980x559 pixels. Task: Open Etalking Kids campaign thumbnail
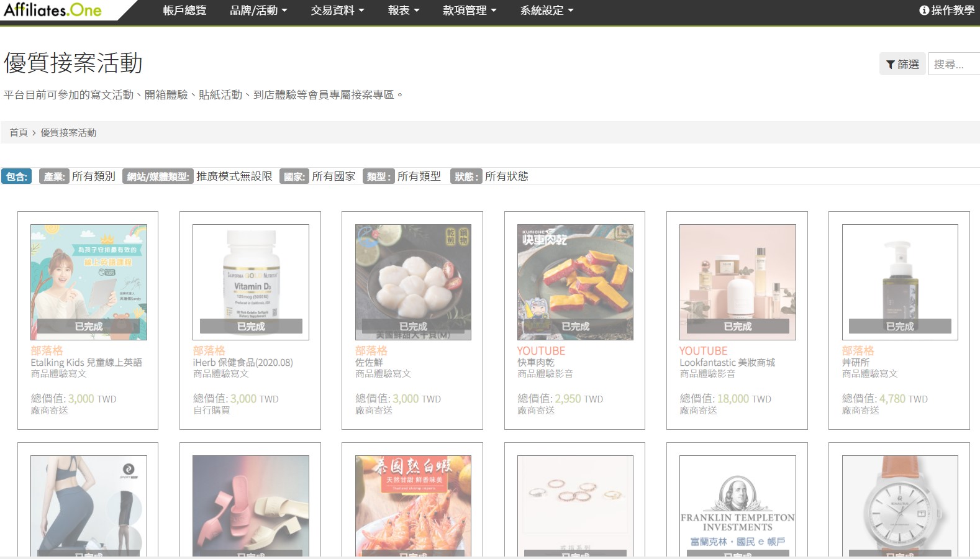click(89, 282)
